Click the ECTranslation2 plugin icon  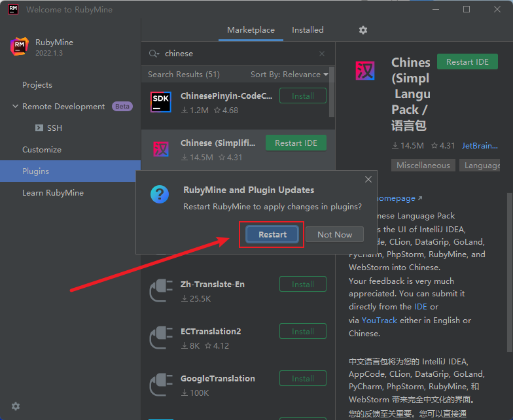pyautogui.click(x=161, y=338)
